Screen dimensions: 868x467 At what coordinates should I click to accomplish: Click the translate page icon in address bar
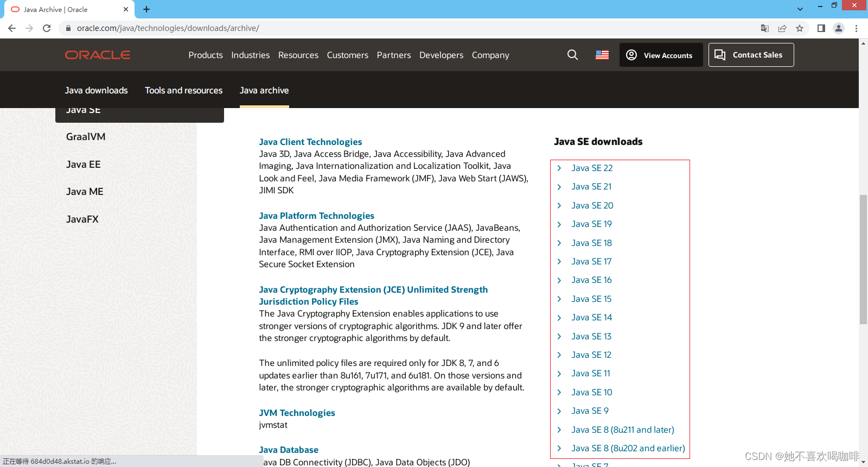(x=765, y=28)
